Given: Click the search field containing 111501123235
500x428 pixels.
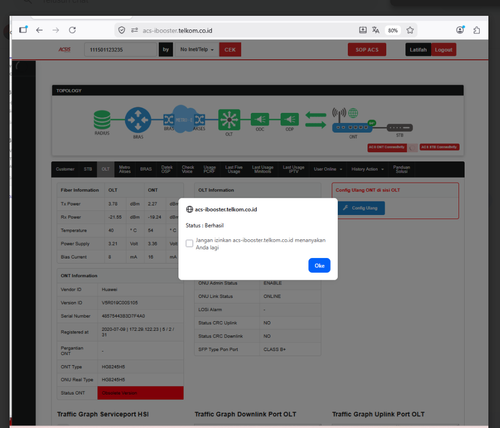Looking at the screenshot, I should coord(120,50).
